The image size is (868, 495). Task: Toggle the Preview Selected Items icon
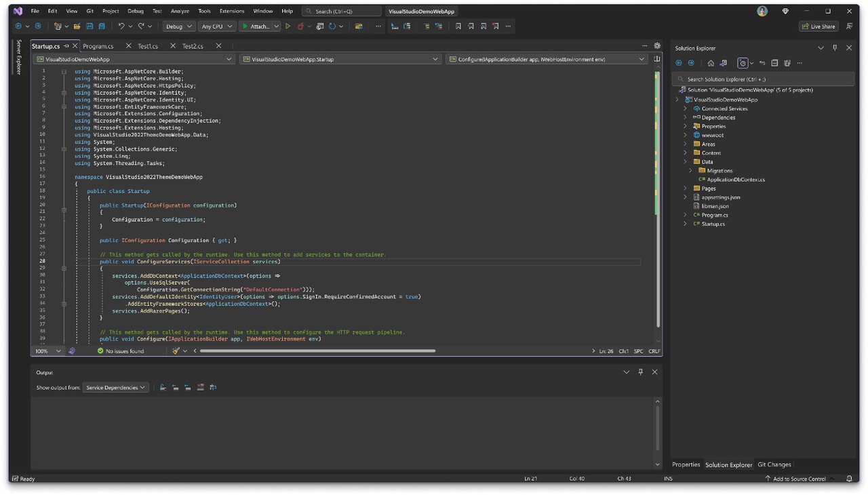(x=744, y=62)
